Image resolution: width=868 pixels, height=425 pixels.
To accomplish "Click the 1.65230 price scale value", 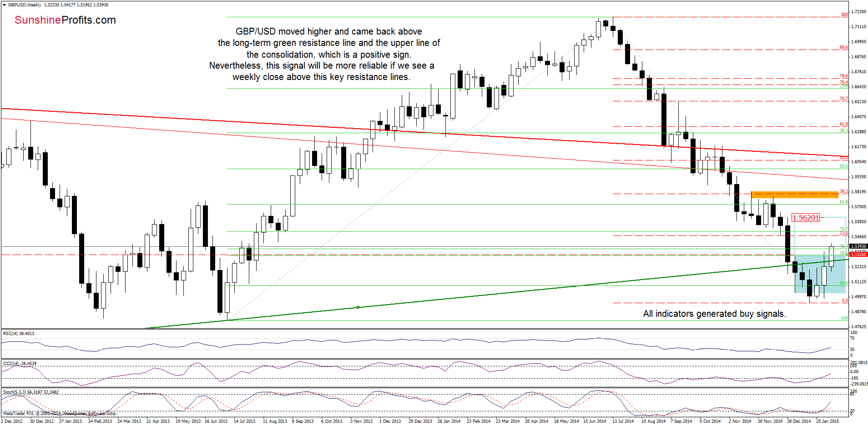I will pos(858,101).
